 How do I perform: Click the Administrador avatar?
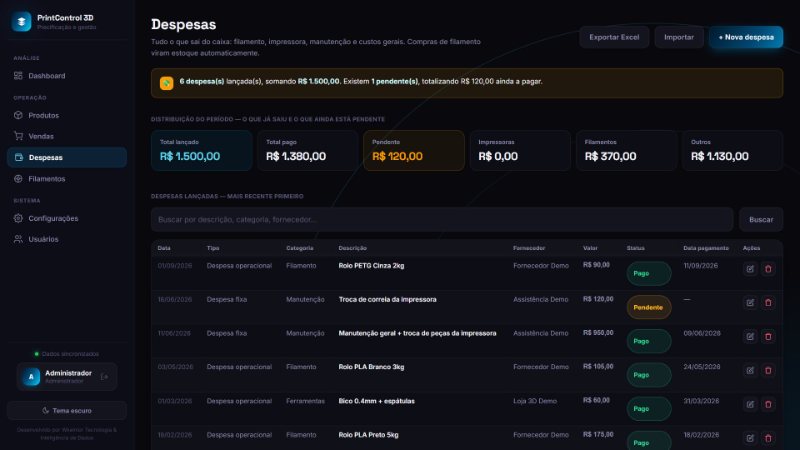coord(31,377)
